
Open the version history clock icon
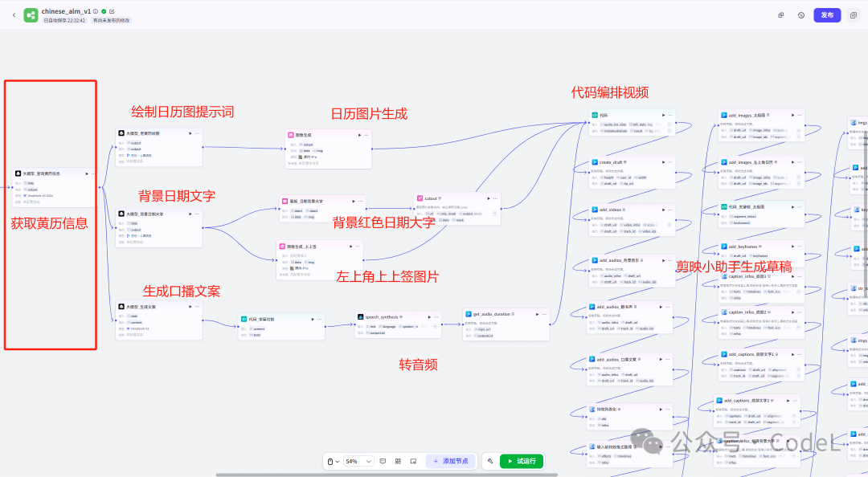point(800,15)
